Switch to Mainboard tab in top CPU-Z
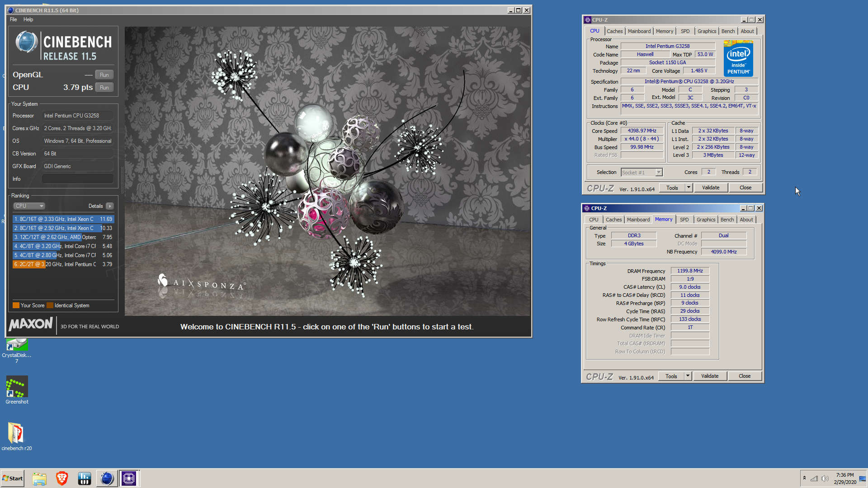Viewport: 868px width, 488px height. tap(639, 31)
